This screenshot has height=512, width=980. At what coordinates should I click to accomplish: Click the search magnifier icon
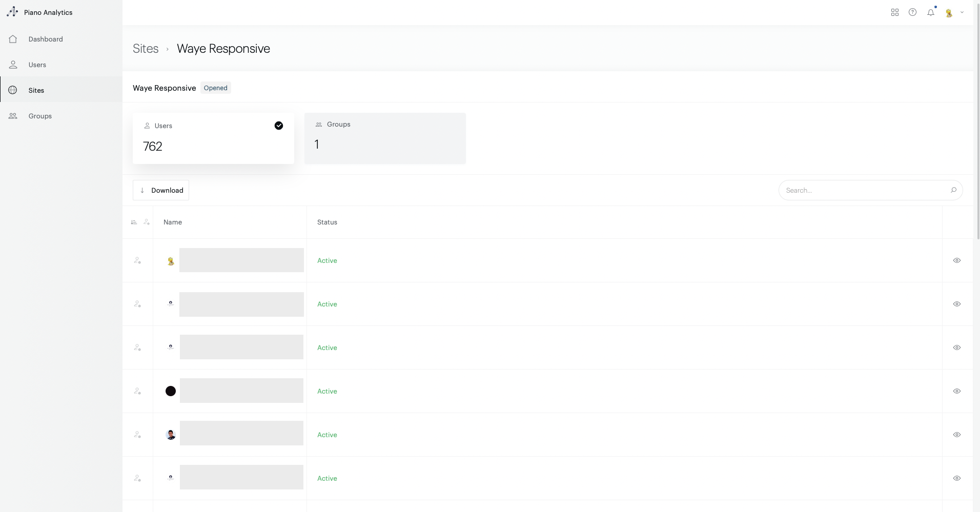coord(953,190)
